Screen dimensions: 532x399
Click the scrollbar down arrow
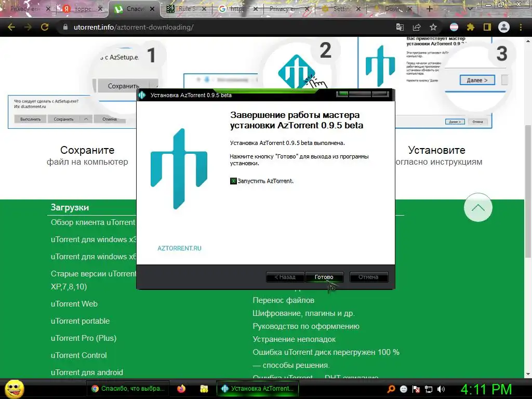[528, 374]
